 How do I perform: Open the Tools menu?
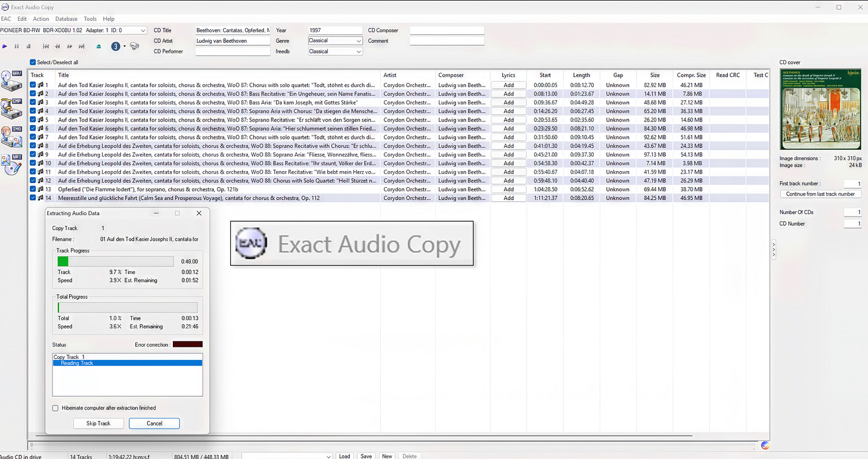(x=90, y=19)
